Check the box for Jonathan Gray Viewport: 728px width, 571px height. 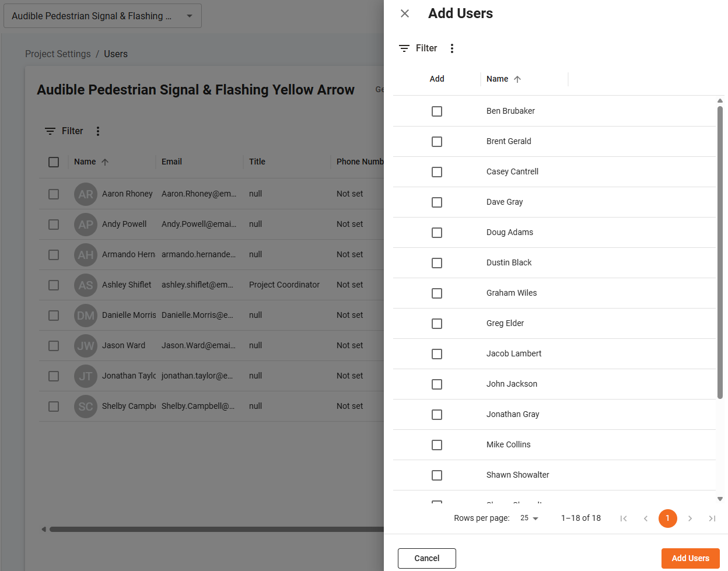tap(437, 415)
